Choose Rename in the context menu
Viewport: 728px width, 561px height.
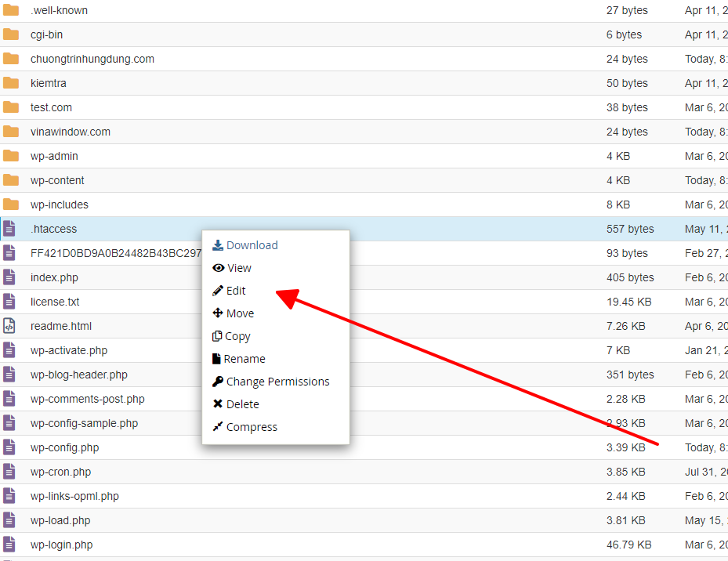[x=239, y=359]
